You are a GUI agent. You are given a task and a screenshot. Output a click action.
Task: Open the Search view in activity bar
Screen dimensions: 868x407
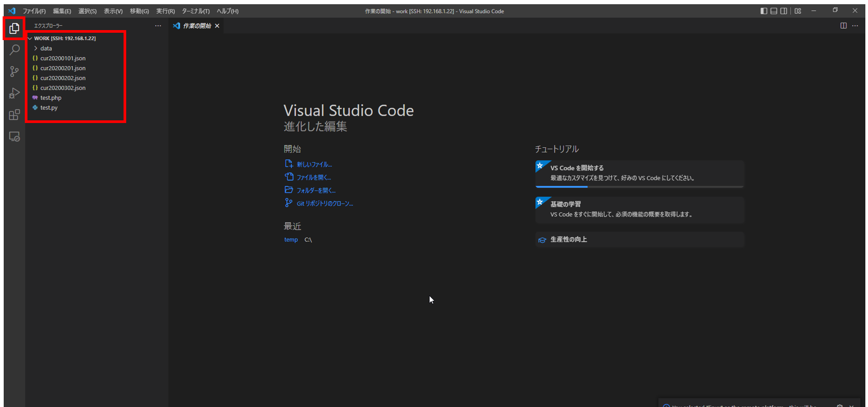click(14, 50)
